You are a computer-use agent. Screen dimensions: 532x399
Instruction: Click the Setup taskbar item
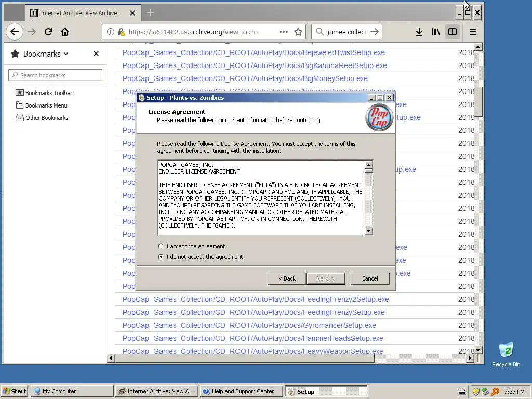tap(326, 391)
